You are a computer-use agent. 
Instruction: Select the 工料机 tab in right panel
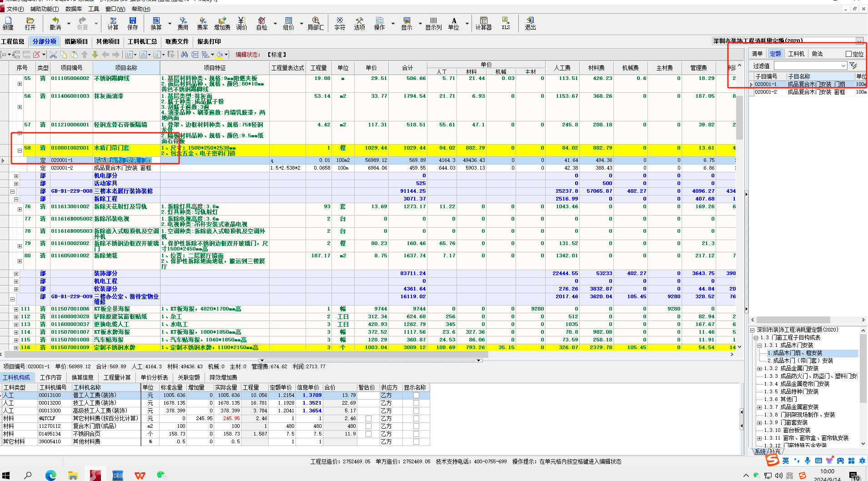(x=796, y=54)
